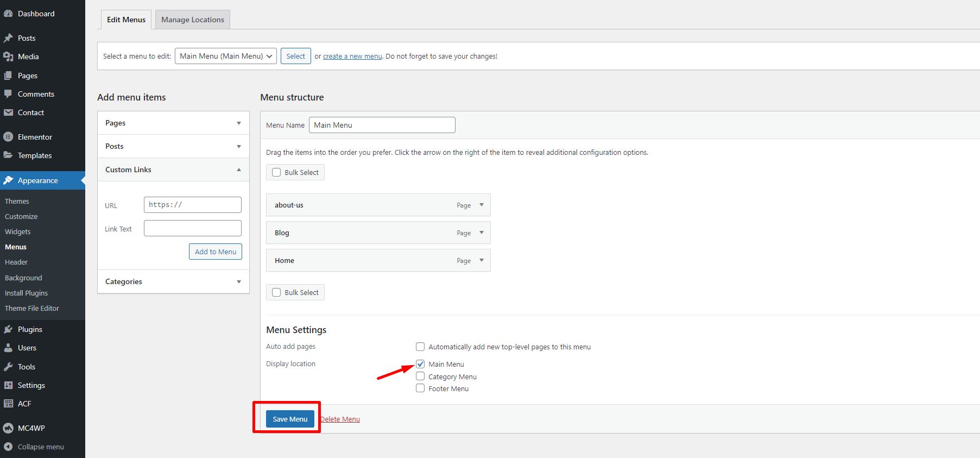Click the Dashboard icon in sidebar
Image resolution: width=980 pixels, height=458 pixels.
click(x=8, y=14)
